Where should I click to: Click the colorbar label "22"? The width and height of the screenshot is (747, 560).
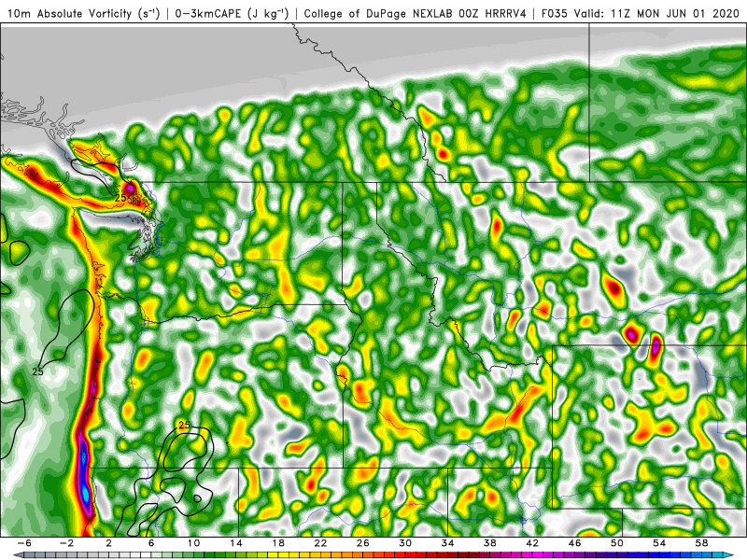point(320,543)
